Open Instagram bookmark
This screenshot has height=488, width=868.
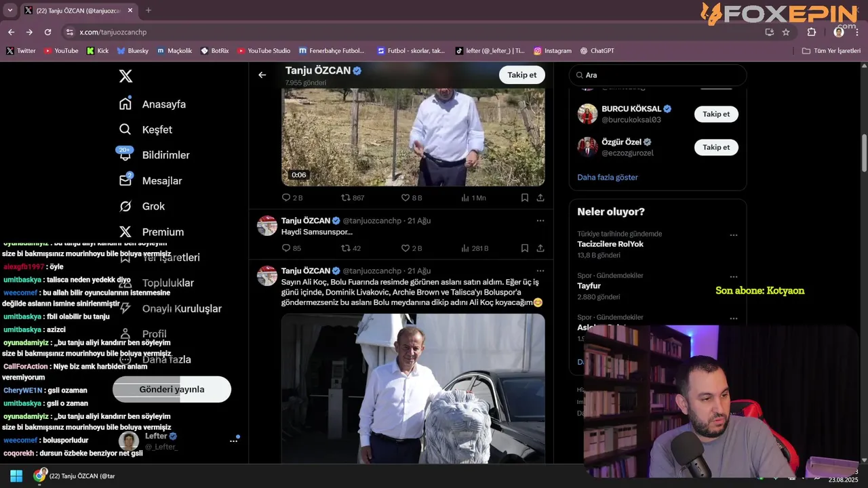click(553, 51)
